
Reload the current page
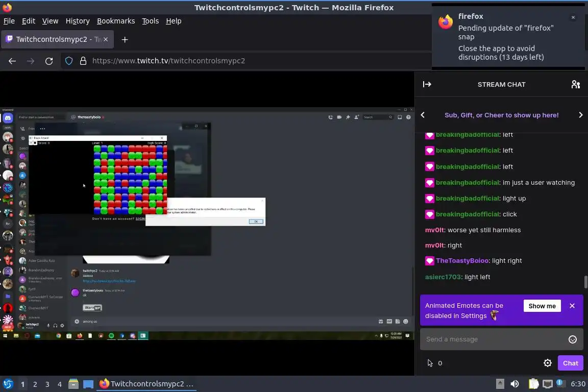pos(49,61)
